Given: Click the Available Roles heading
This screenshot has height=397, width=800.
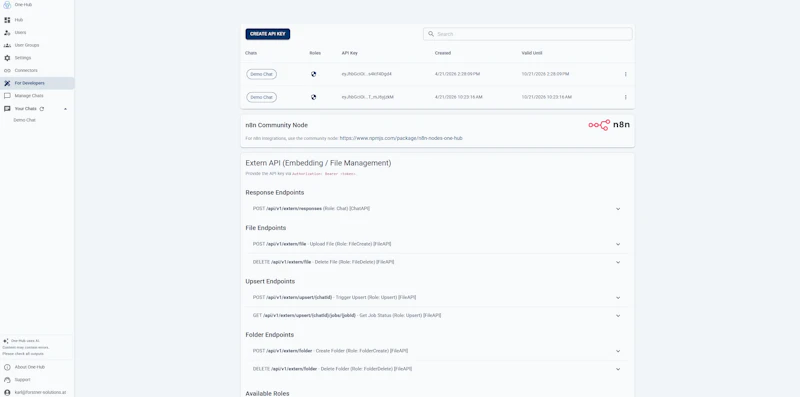Looking at the screenshot, I should [267, 393].
